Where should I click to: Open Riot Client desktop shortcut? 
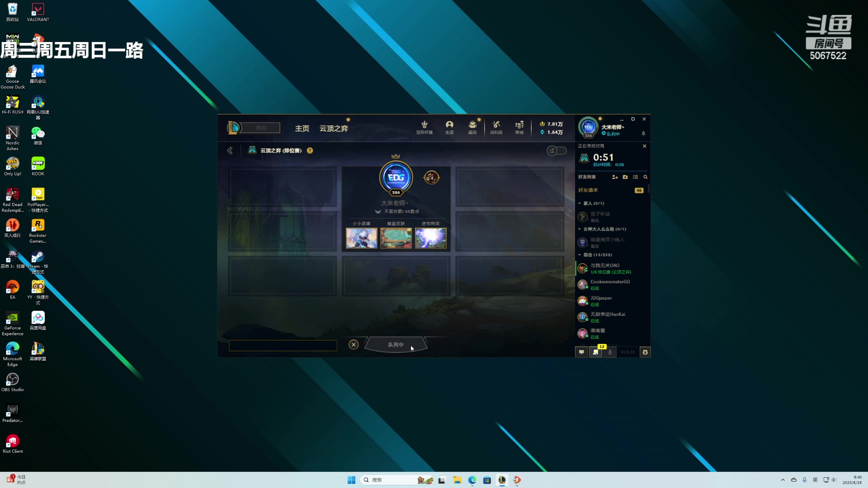(13, 444)
